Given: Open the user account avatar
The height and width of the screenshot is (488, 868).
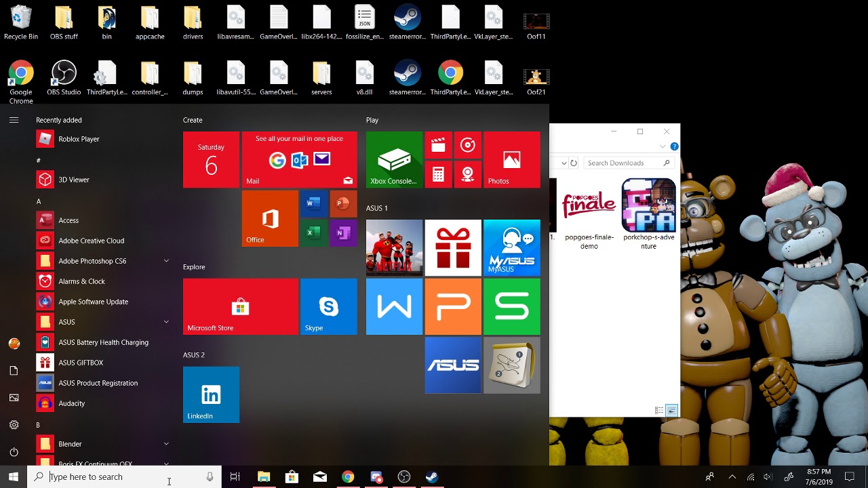Looking at the screenshot, I should tap(14, 344).
